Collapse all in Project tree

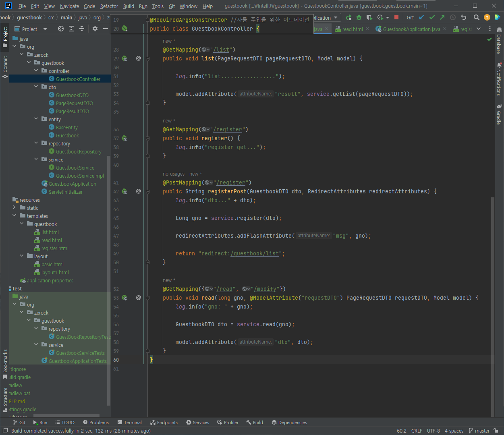pos(82,29)
